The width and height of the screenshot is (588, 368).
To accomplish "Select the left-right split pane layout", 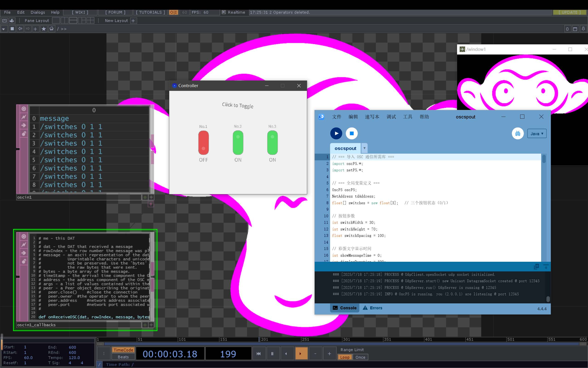I will [x=64, y=21].
